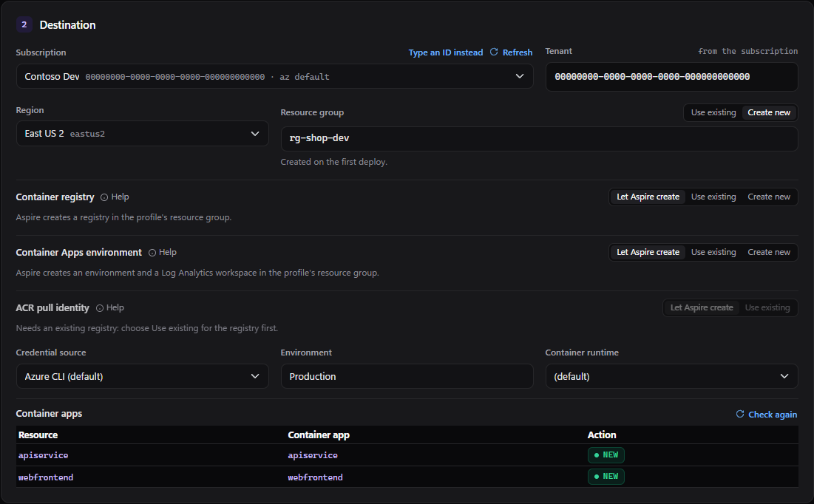Viewport: 814px width, 504px height.
Task: Click the Container apps section heading
Action: tap(49, 414)
